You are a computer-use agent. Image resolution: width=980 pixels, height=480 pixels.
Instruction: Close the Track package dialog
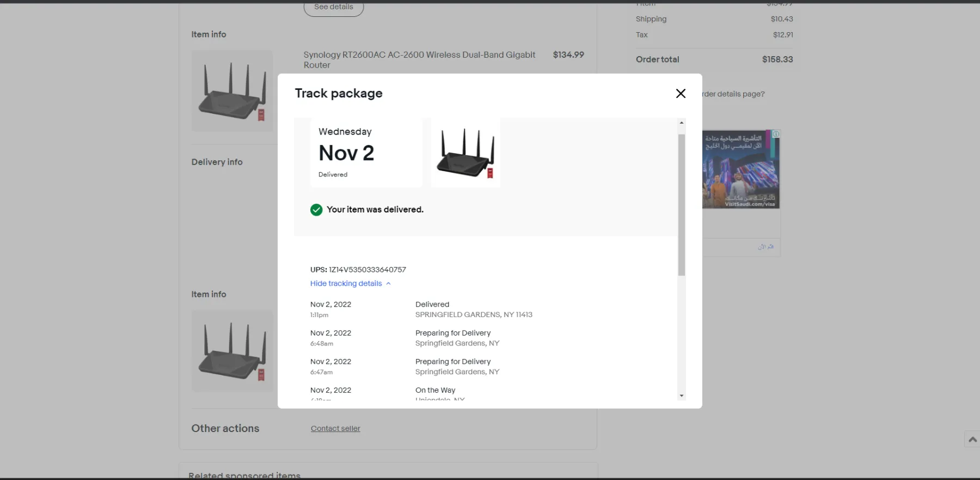click(681, 94)
